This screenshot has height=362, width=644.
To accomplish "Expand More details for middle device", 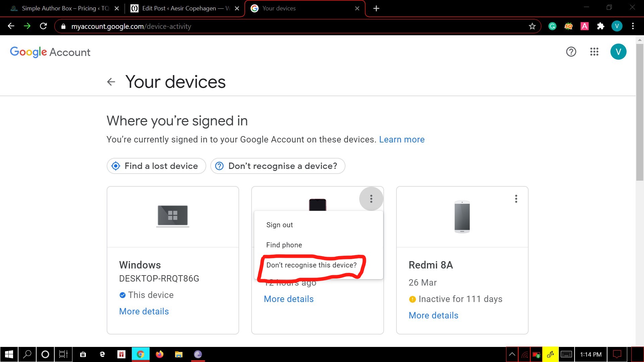I will point(288,299).
